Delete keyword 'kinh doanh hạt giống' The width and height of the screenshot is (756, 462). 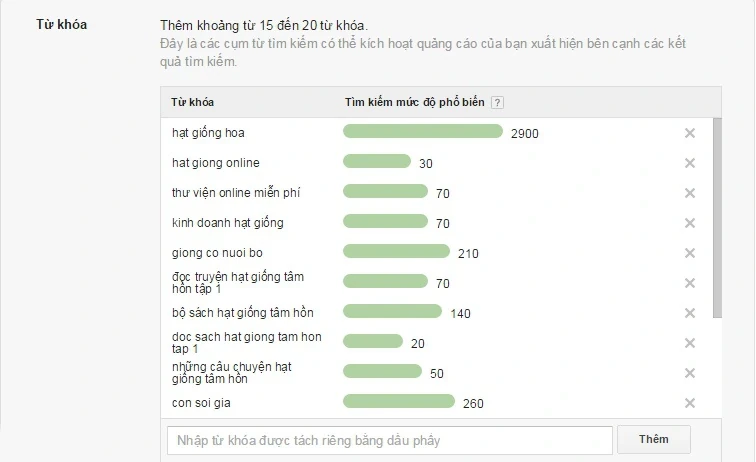[689, 222]
